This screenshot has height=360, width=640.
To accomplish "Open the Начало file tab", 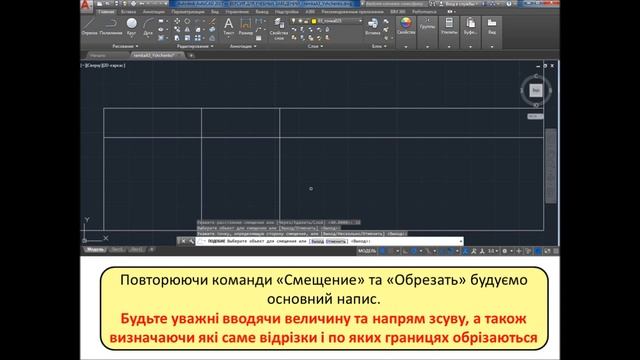I will [x=98, y=55].
